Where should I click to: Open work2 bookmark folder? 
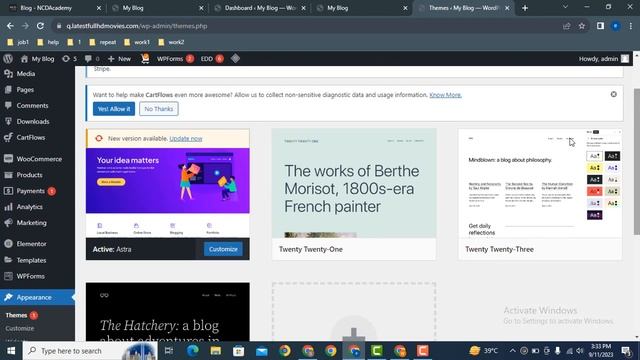[171, 42]
